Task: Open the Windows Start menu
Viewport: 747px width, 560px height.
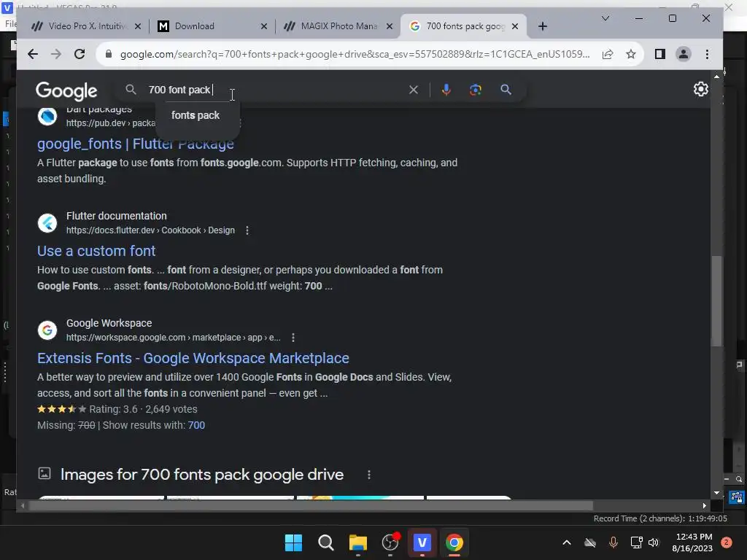Action: [293, 542]
